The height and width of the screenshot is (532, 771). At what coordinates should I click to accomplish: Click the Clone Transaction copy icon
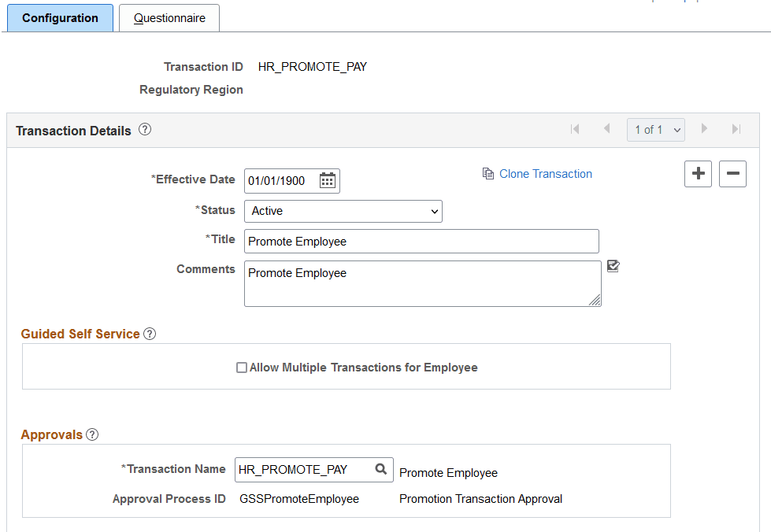(487, 173)
